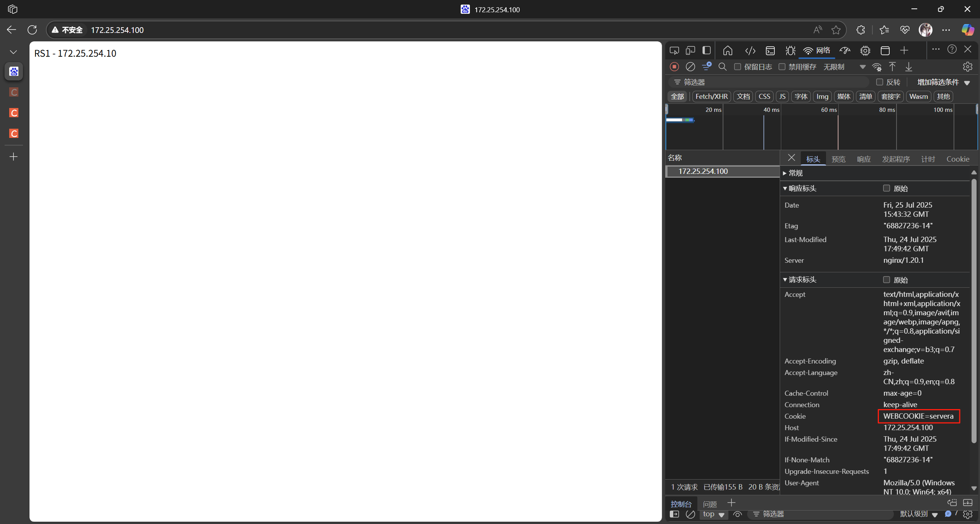Filter requests by Img type
The width and height of the screenshot is (980, 524).
coord(822,97)
